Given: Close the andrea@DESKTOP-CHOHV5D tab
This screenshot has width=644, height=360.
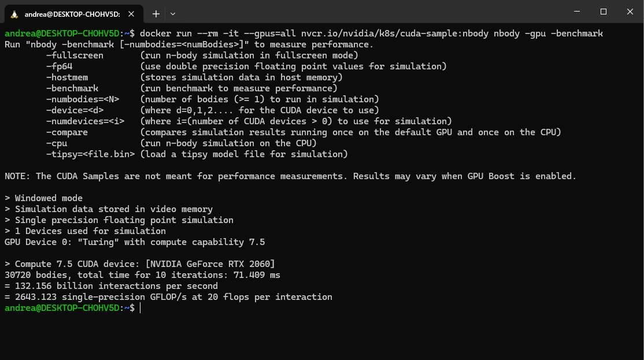Looking at the screenshot, I should point(131,13).
